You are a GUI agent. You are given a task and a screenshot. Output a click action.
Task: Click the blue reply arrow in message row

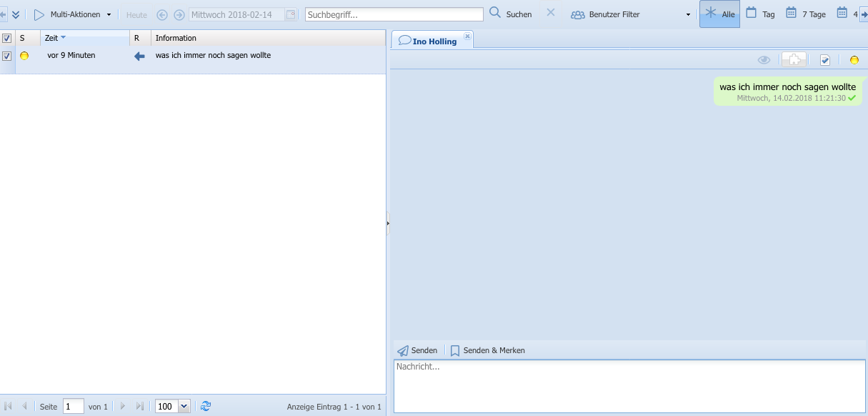pyautogui.click(x=139, y=56)
